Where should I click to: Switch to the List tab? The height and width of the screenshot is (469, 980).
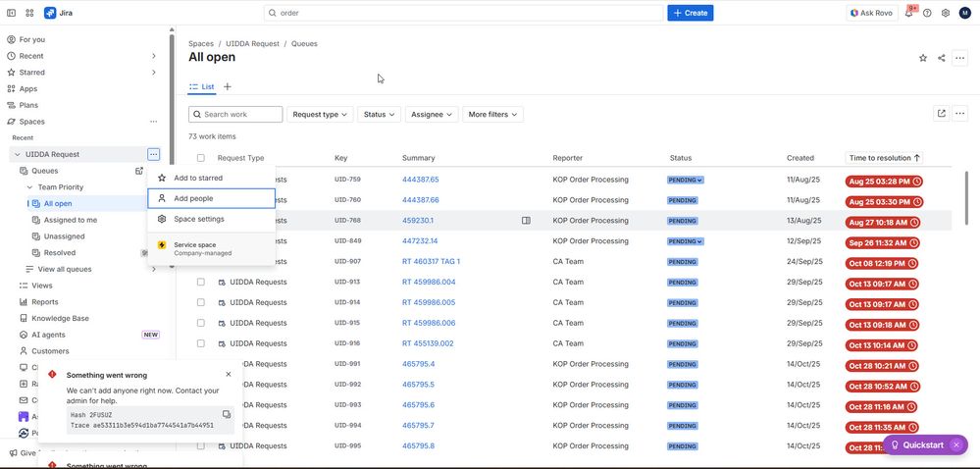tap(202, 87)
